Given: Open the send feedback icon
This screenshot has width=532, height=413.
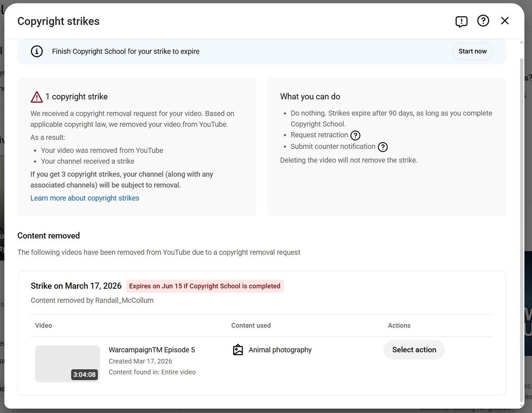Looking at the screenshot, I should [x=462, y=21].
